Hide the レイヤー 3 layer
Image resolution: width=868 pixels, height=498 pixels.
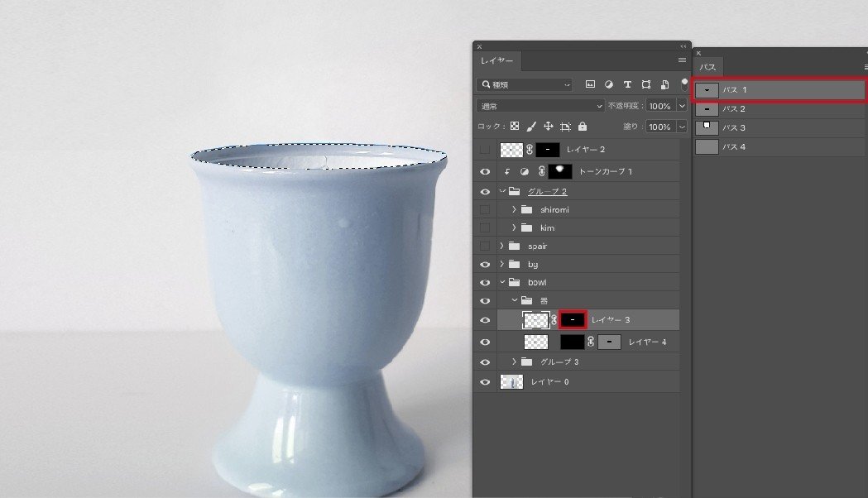tap(485, 320)
